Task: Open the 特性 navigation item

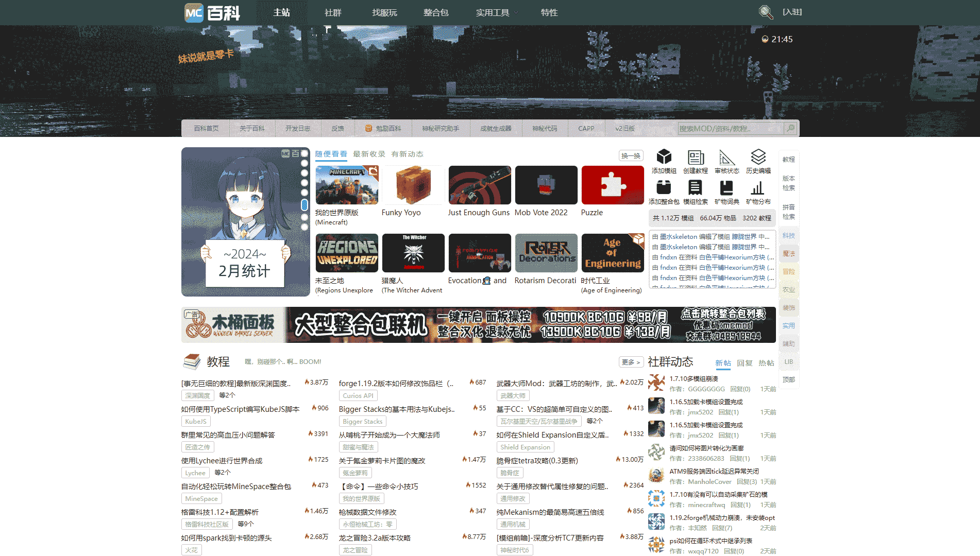Action: coord(549,12)
